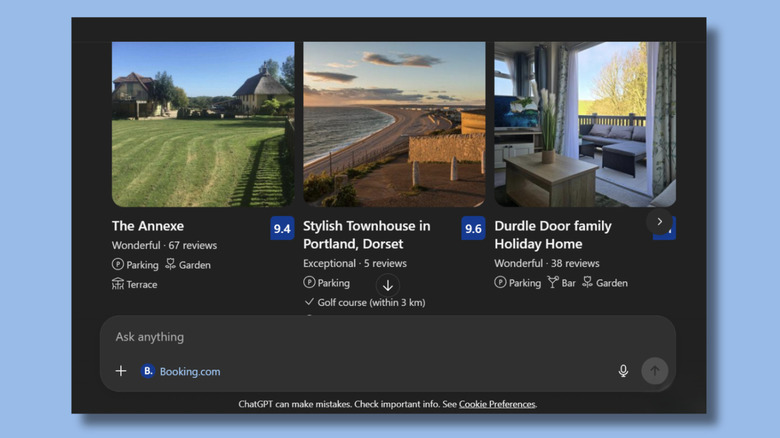Click 'Wonderful · 38 reviews' text
Viewport: 780px width, 438px height.
[547, 263]
